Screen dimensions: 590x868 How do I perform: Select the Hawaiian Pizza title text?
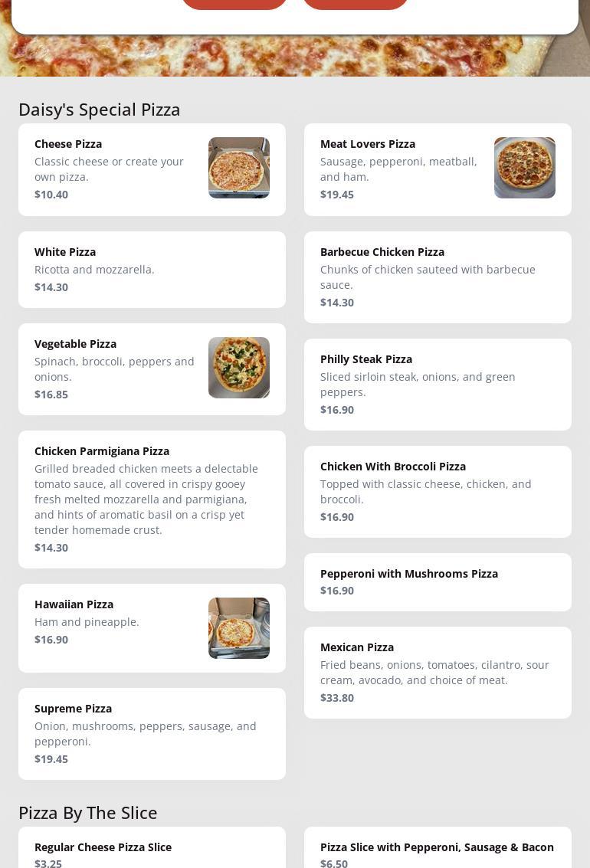(x=74, y=604)
